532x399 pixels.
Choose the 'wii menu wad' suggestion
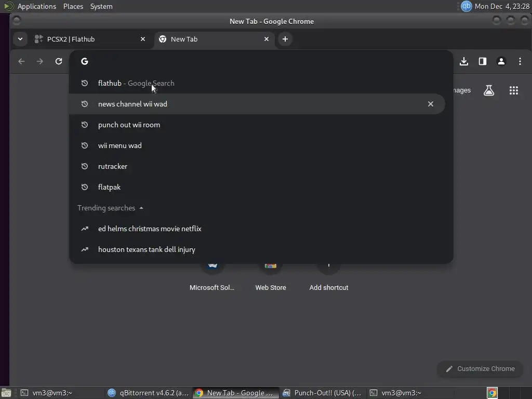[x=257, y=145]
